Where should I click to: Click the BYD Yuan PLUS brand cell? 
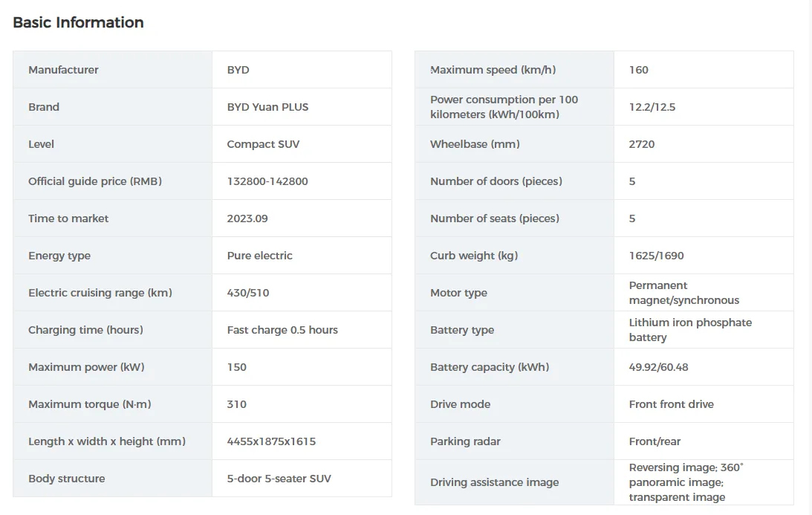pyautogui.click(x=267, y=107)
